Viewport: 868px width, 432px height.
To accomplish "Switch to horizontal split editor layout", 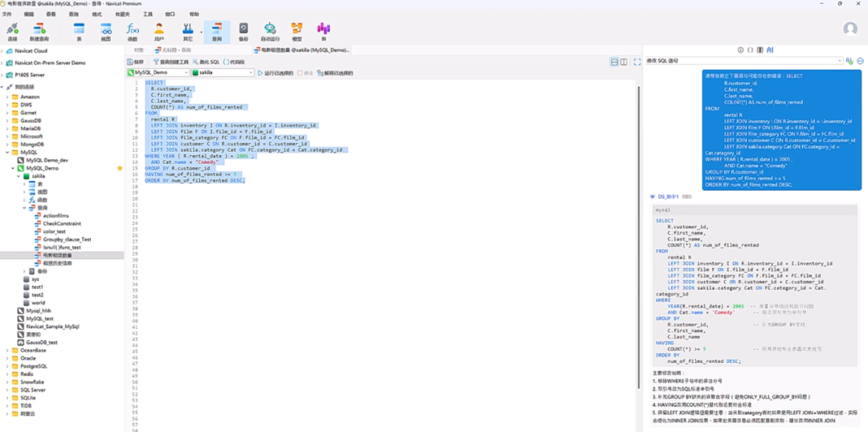I will pyautogui.click(x=614, y=62).
